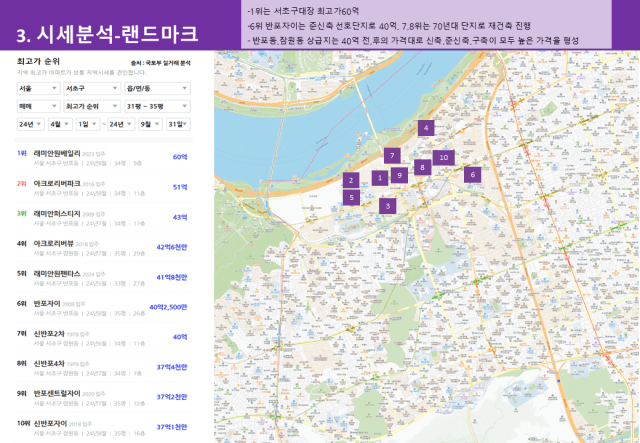The image size is (640, 443).
Task: Select the 신반포4차 apartment name
Action: click(49, 363)
